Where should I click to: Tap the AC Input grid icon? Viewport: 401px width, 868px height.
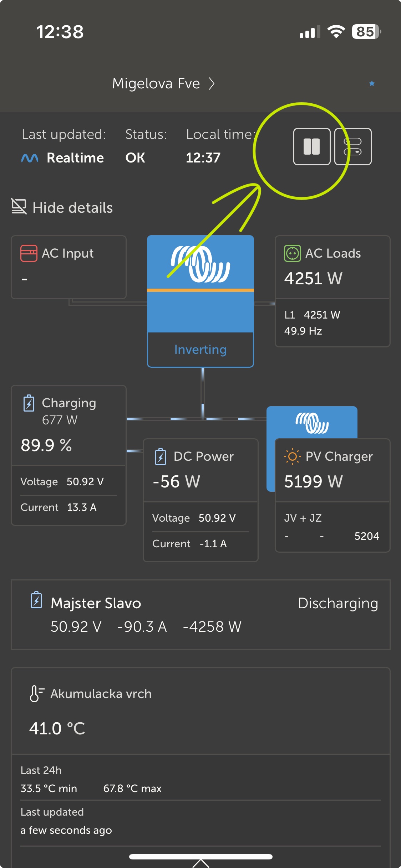pyautogui.click(x=29, y=253)
